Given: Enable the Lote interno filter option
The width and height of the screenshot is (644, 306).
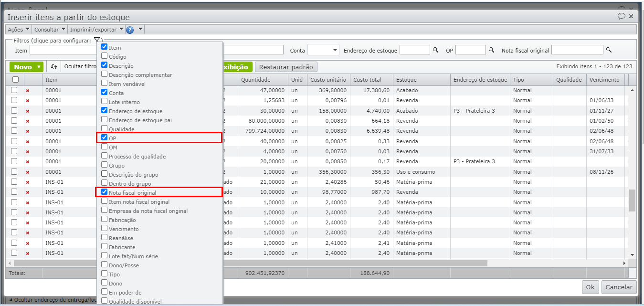Looking at the screenshot, I should click(105, 102).
